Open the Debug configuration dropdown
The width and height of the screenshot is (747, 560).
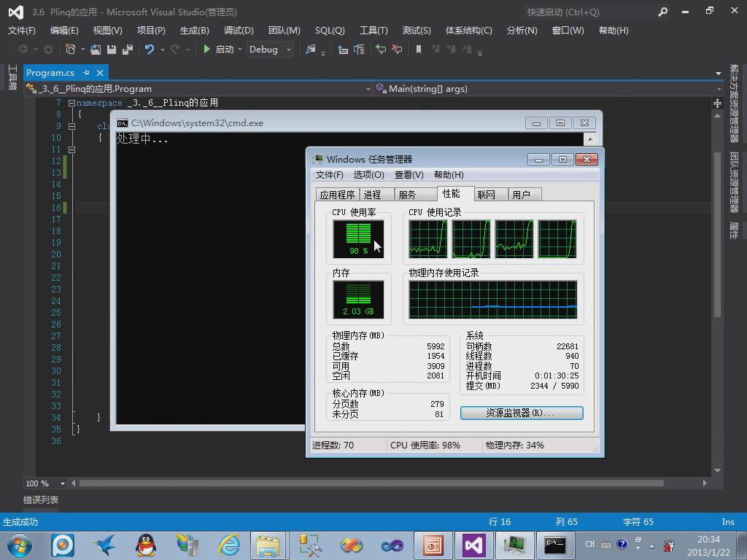click(x=289, y=50)
